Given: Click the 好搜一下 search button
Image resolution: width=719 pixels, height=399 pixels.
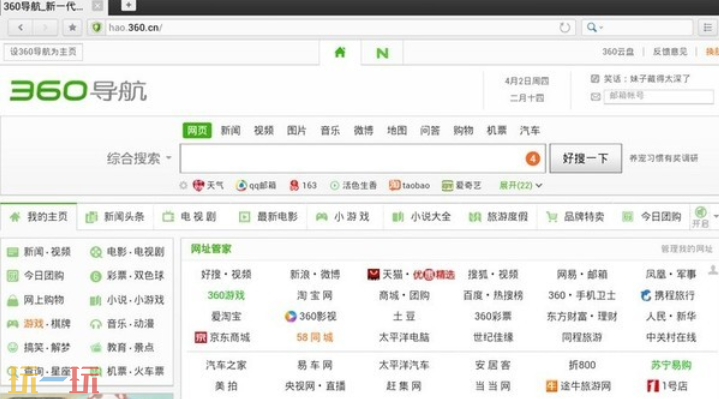Looking at the screenshot, I should tap(586, 158).
